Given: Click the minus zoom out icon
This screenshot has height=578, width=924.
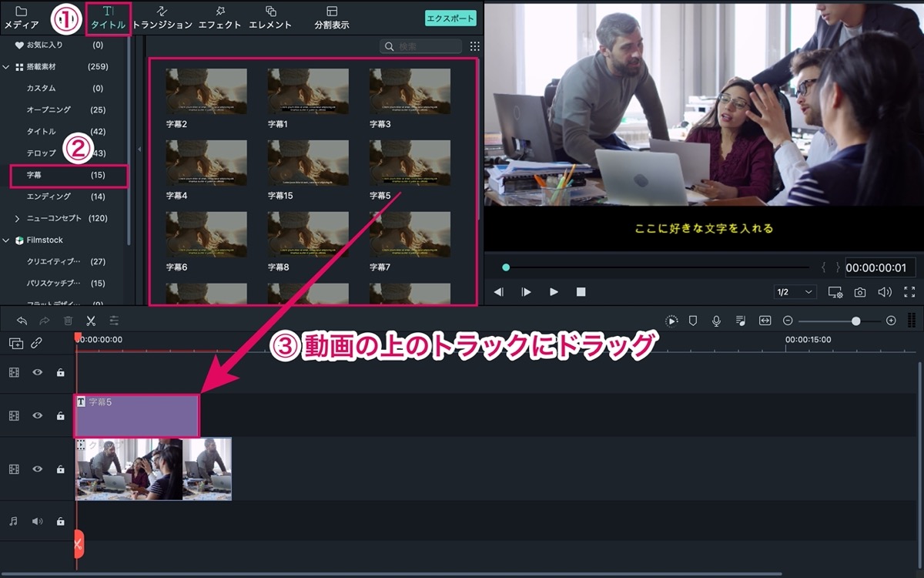Looking at the screenshot, I should click(788, 321).
